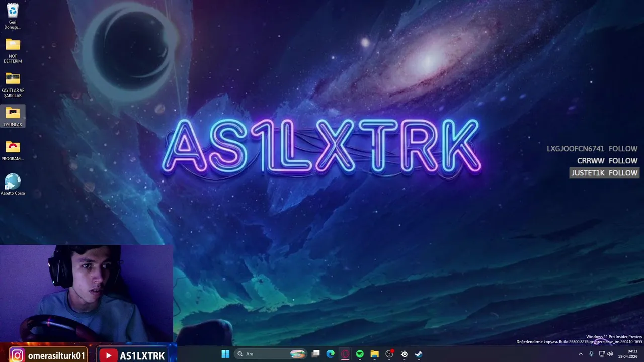Open File Explorer from the taskbar
The height and width of the screenshot is (362, 644).
pos(374,354)
